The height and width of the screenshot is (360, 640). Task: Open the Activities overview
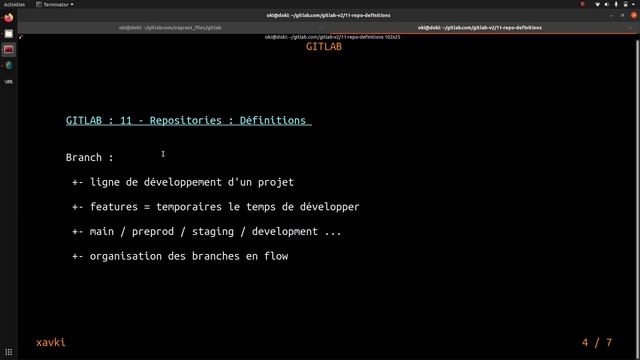(x=14, y=4)
